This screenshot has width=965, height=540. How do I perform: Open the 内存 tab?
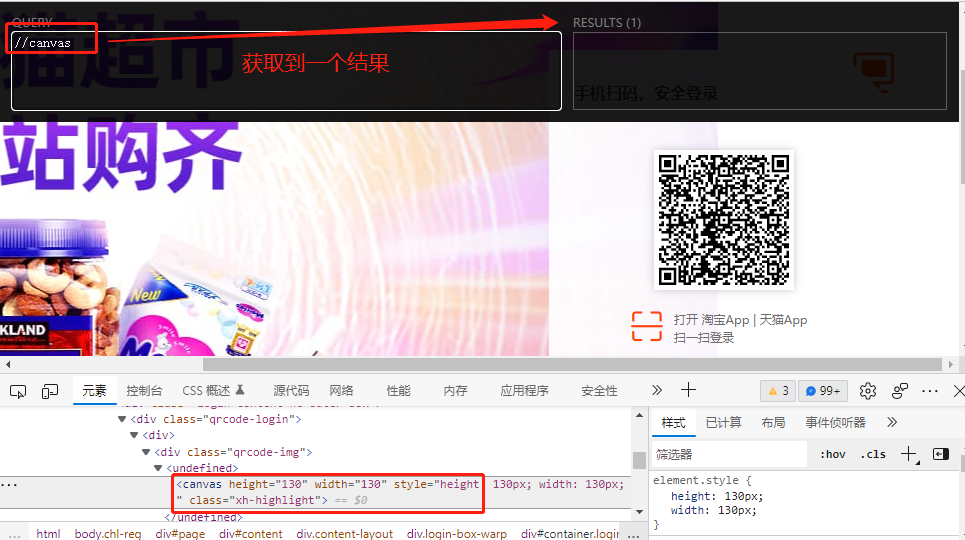(455, 391)
